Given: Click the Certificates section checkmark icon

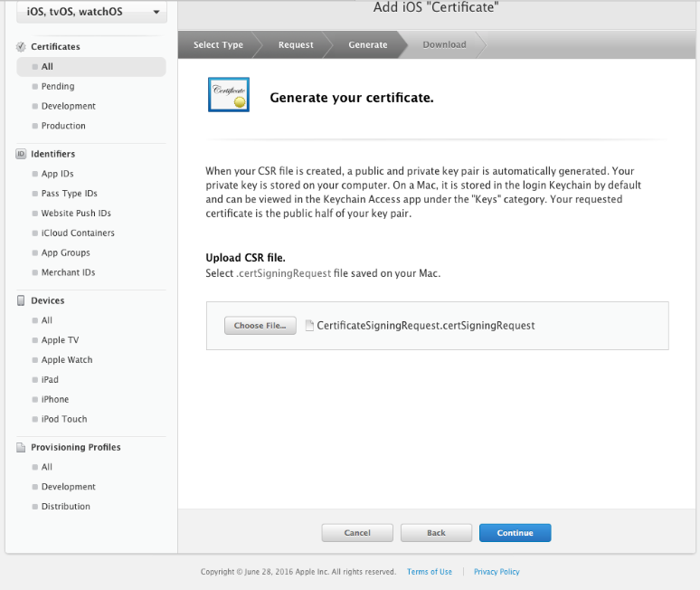Looking at the screenshot, I should [x=21, y=47].
